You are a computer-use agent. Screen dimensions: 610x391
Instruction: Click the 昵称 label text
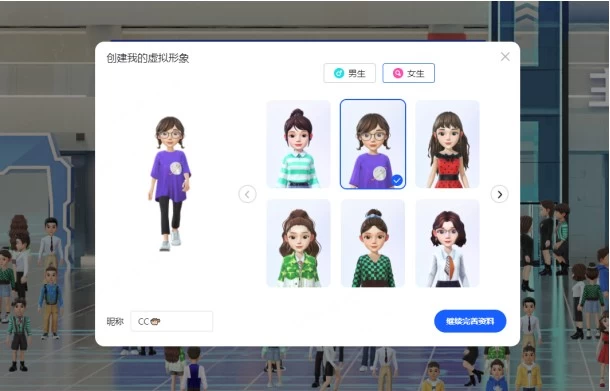pyautogui.click(x=115, y=322)
